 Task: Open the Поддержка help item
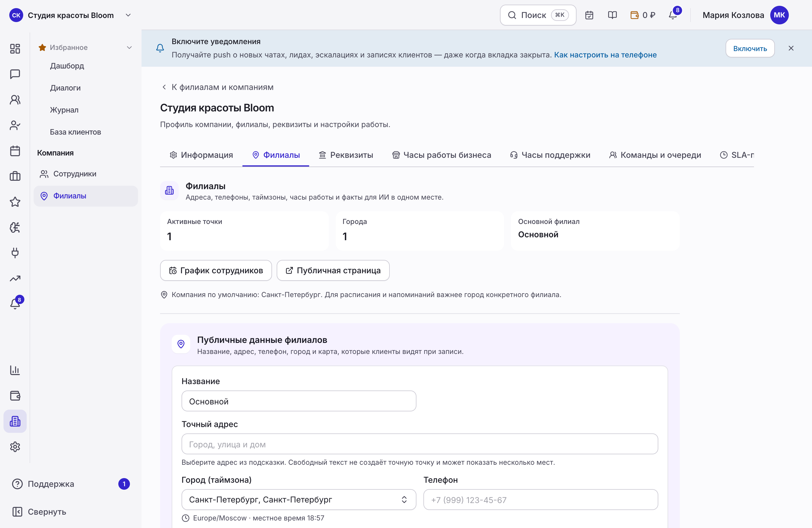[x=71, y=484]
